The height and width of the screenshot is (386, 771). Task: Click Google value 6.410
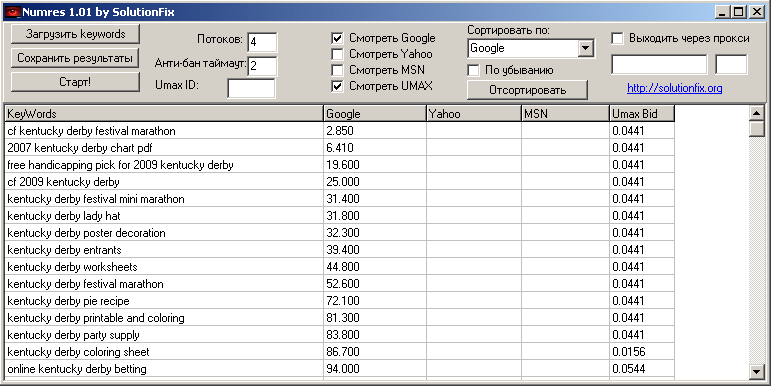340,148
